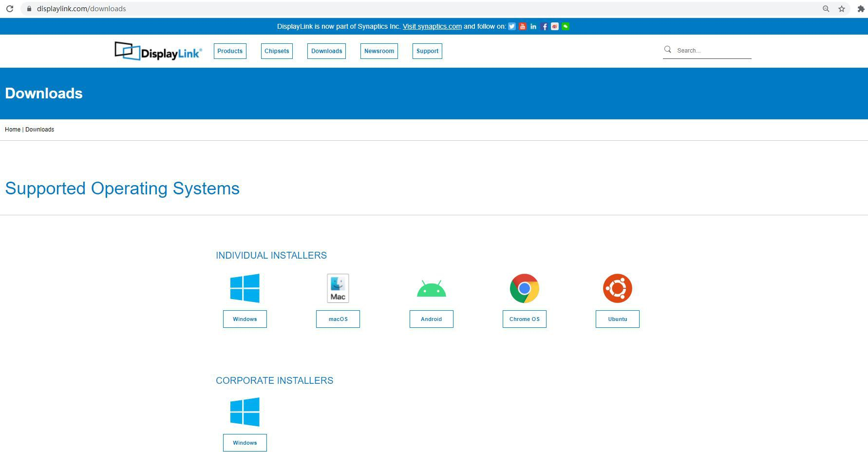The image size is (868, 452).
Task: Open the LinkedIn social icon
Action: tap(533, 26)
